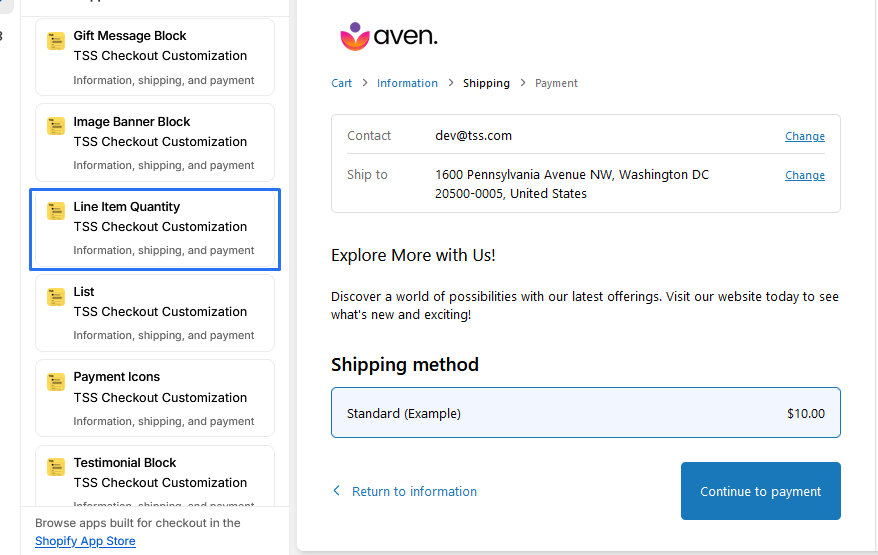Click the Aven logo

(388, 37)
